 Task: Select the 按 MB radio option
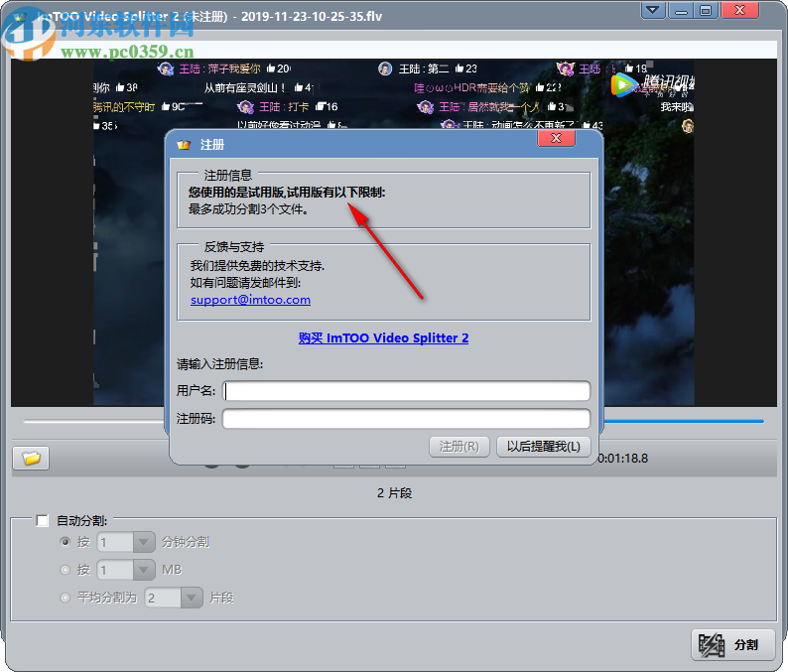65,570
